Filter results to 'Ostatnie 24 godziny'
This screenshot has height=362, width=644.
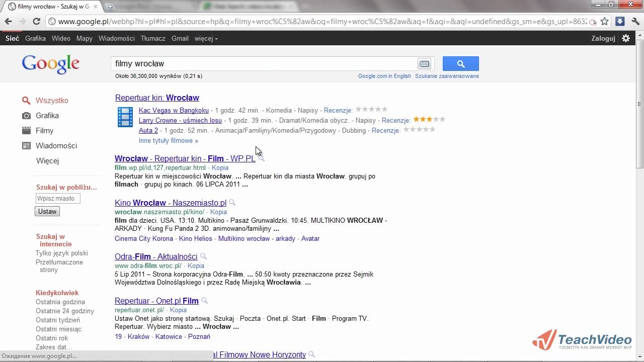(65, 311)
